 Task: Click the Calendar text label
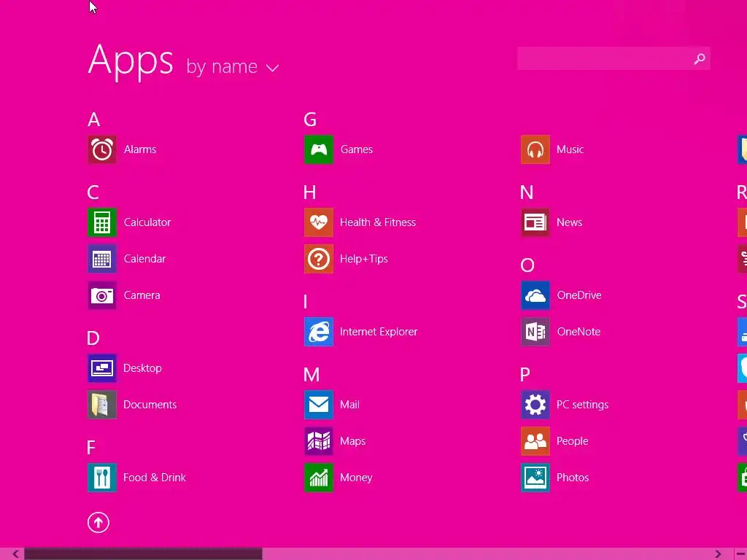click(x=145, y=259)
